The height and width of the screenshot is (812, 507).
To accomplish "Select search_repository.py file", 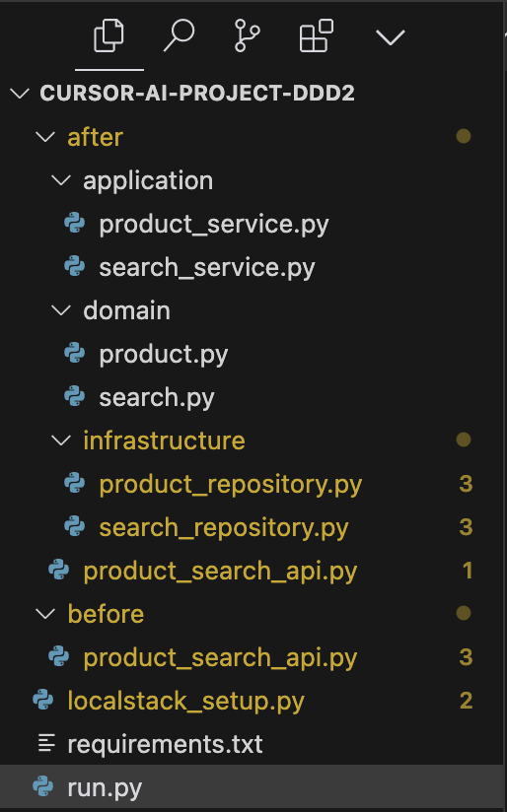I will click(224, 527).
